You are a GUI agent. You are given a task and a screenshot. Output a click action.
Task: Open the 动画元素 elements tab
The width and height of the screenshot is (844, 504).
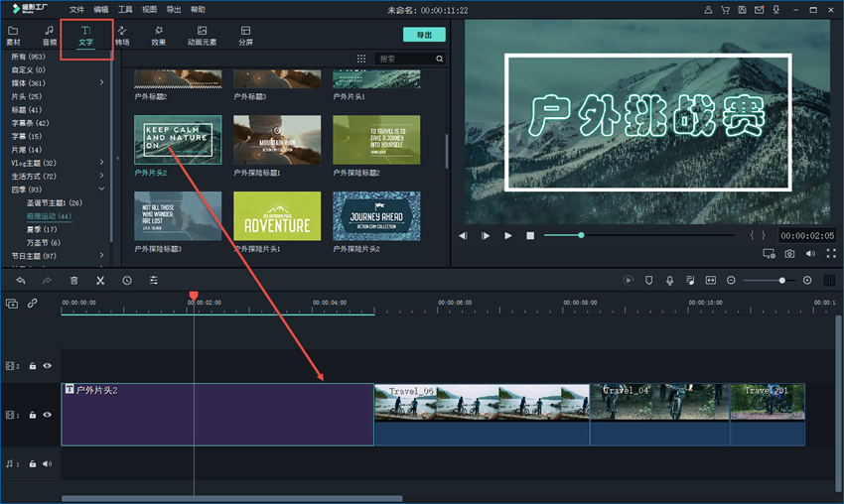[202, 36]
